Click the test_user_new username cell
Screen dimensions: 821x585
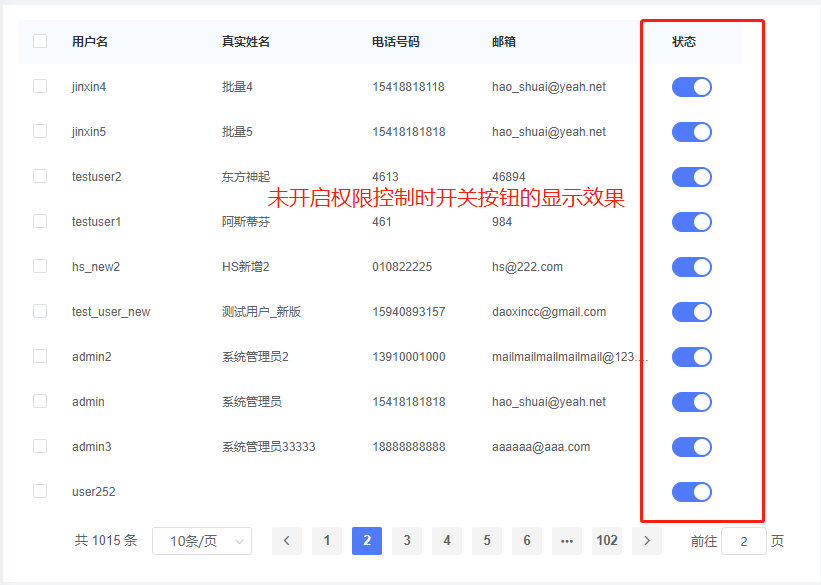pyautogui.click(x=111, y=312)
